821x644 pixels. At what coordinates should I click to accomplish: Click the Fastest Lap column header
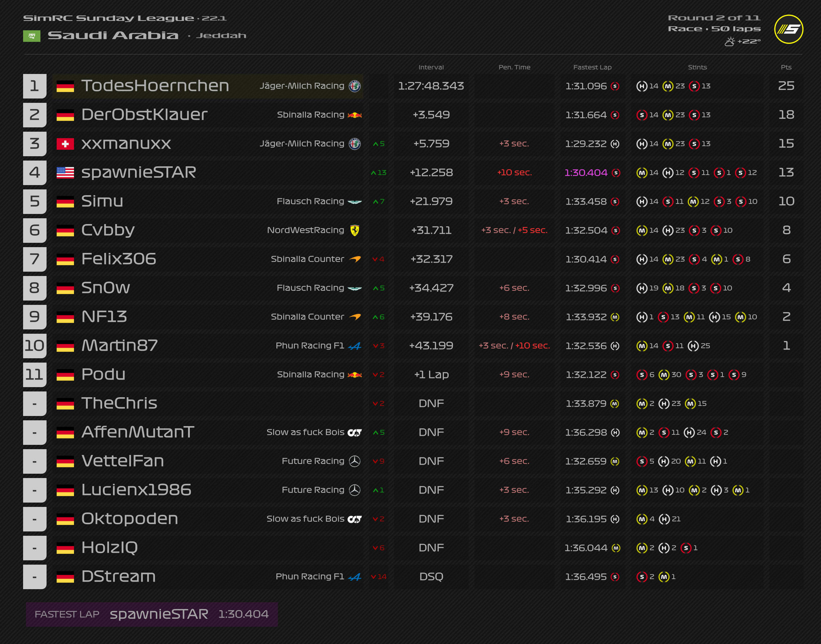(592, 67)
